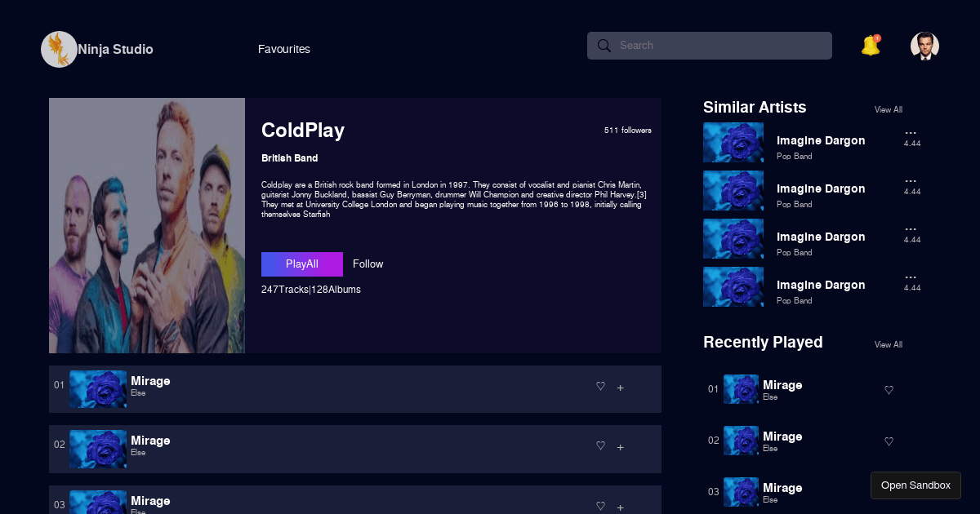Image resolution: width=980 pixels, height=514 pixels.
Task: Click the British Band subtitle
Action: [x=290, y=158]
